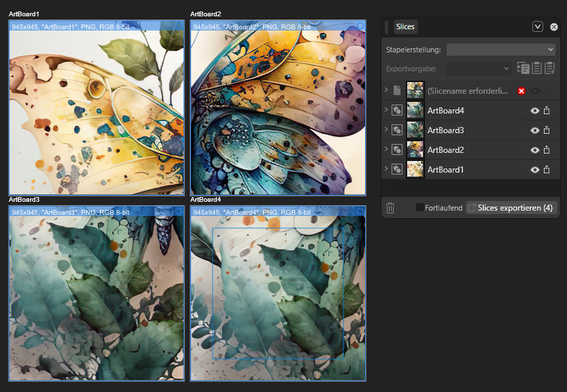Click Slices exportieren (4) button
This screenshot has height=392, width=567.
(x=511, y=208)
